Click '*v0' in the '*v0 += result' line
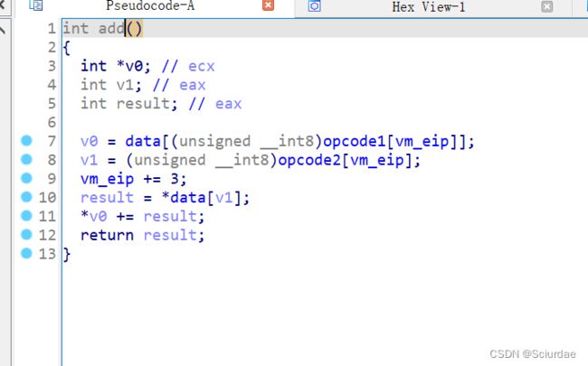Screen dimensions: 588x366 pyautogui.click(x=94, y=217)
